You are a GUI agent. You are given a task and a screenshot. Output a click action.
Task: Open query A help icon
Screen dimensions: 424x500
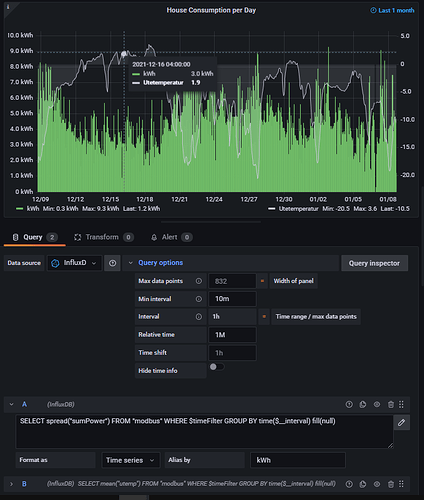[349, 404]
